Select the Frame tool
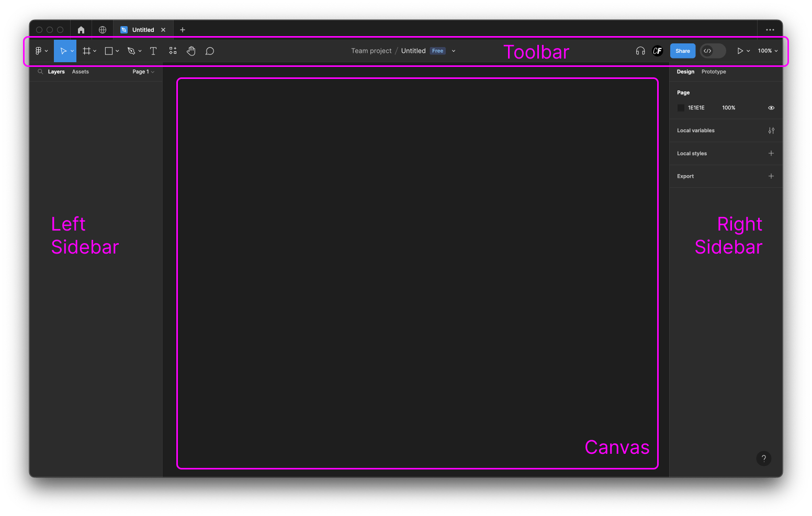812x516 pixels. pyautogui.click(x=86, y=51)
